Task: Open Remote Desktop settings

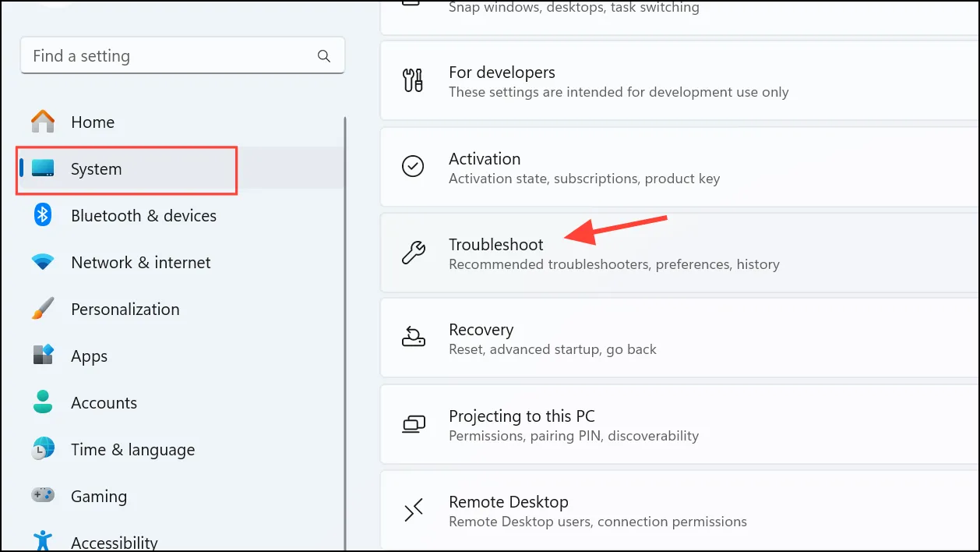Action: (680, 510)
